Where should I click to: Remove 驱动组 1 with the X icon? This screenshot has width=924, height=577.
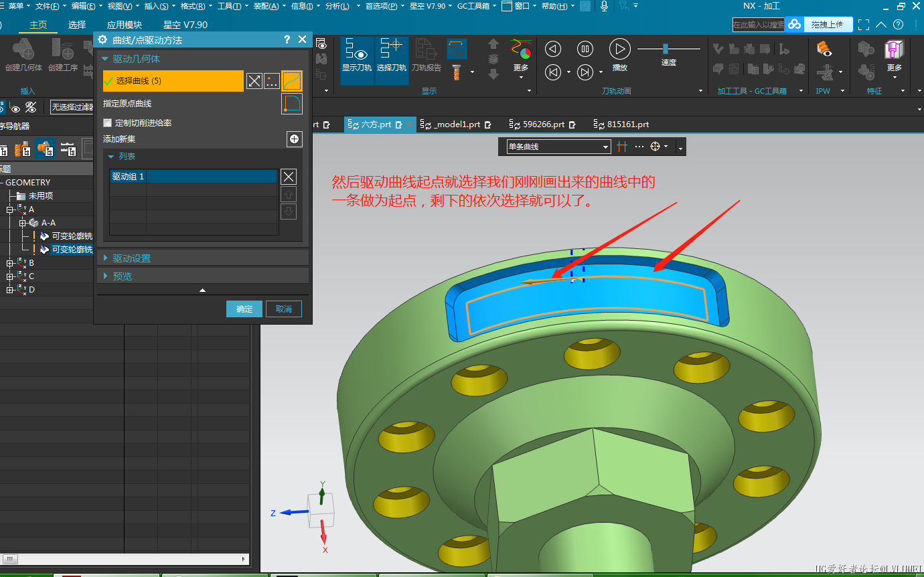point(289,177)
